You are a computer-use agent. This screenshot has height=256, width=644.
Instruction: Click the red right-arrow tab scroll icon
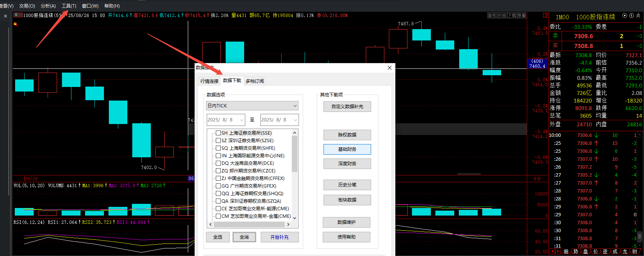[x=558, y=251]
